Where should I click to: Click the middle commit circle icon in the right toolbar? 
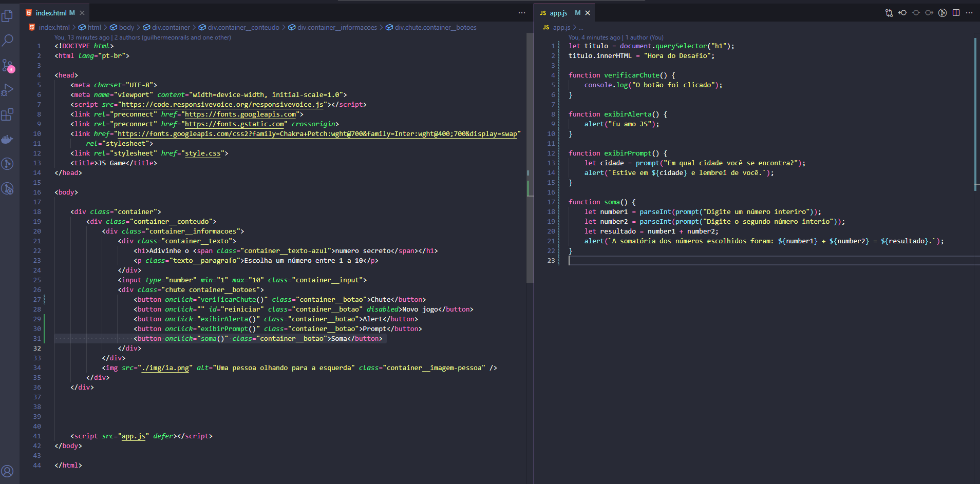pyautogui.click(x=916, y=13)
